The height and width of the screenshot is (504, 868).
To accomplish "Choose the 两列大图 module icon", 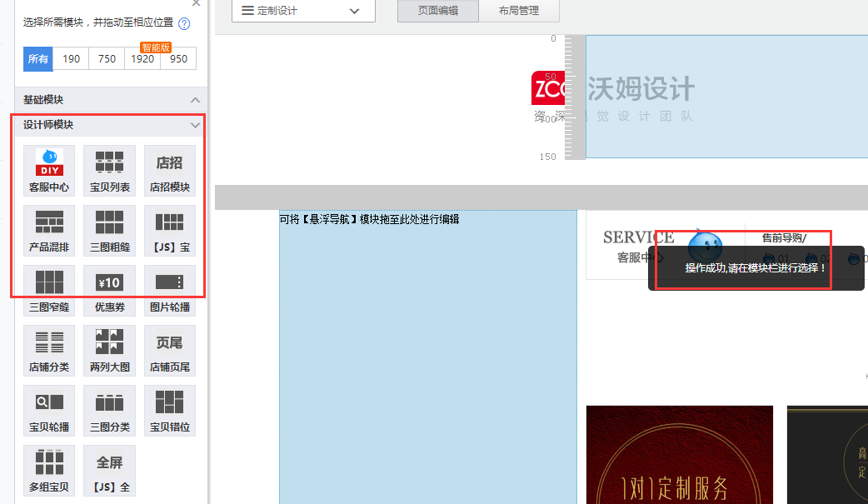I will click(x=109, y=350).
